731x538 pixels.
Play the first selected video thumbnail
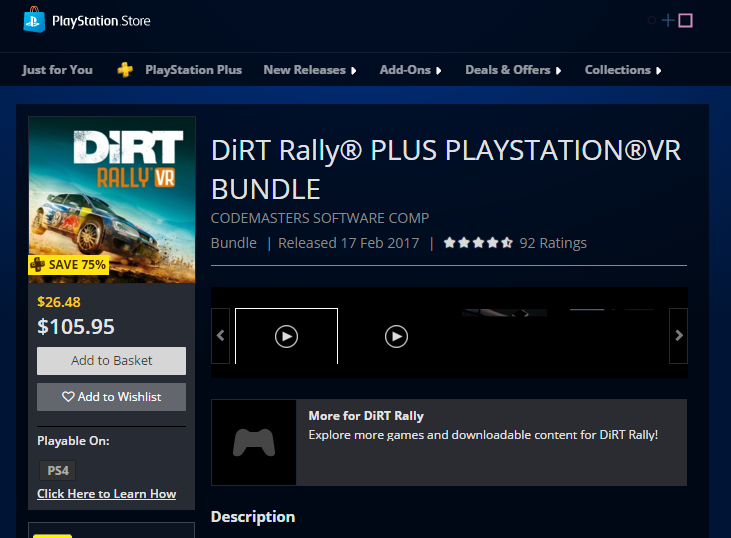click(x=286, y=336)
